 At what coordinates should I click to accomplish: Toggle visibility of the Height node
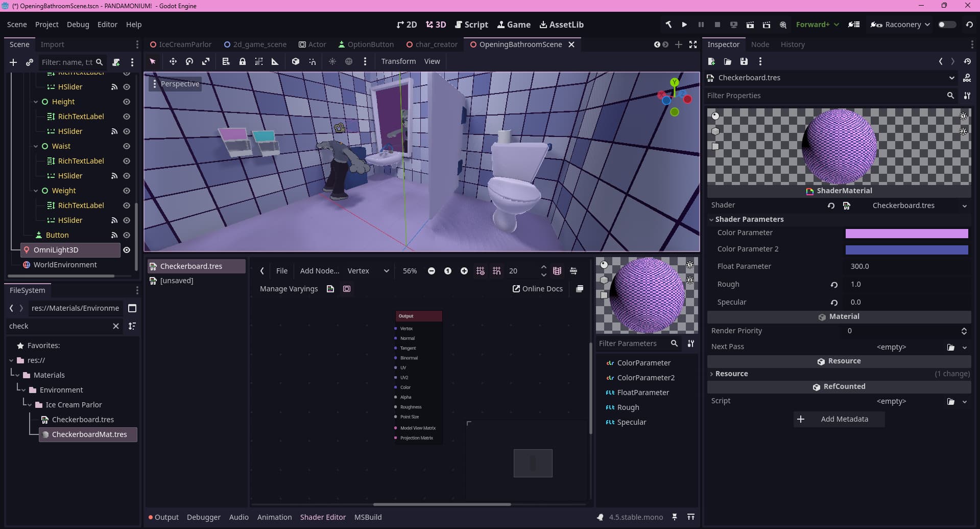pyautogui.click(x=127, y=102)
